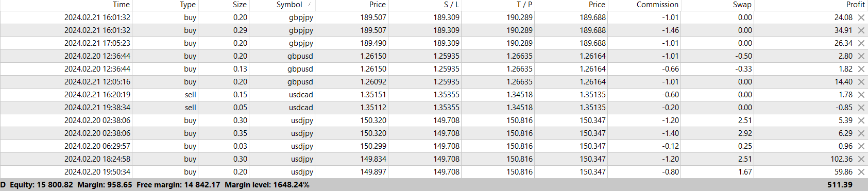Close the gbpusd trade with profit 2.80
The height and width of the screenshot is (191, 868).
(x=861, y=56)
